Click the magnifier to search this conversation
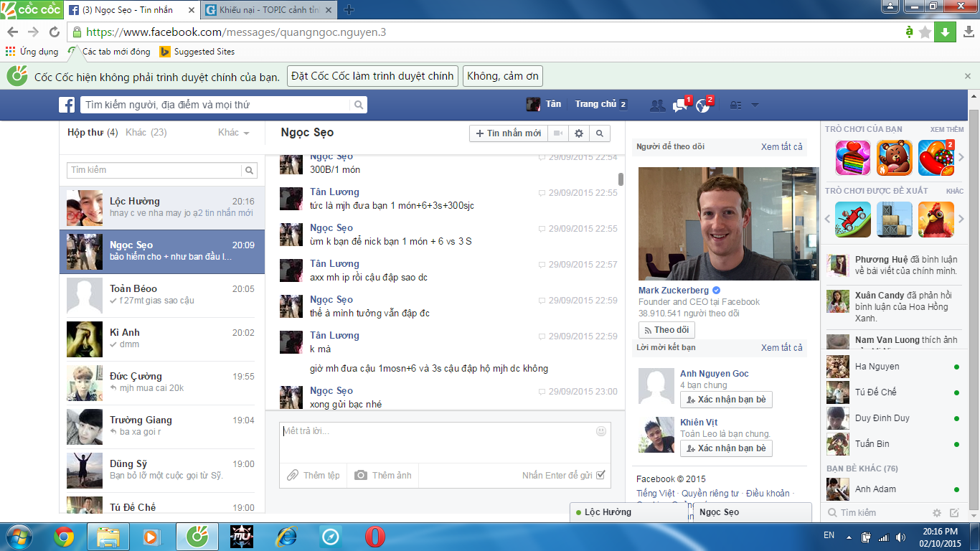Viewport: 980px width, 551px height. tap(600, 133)
